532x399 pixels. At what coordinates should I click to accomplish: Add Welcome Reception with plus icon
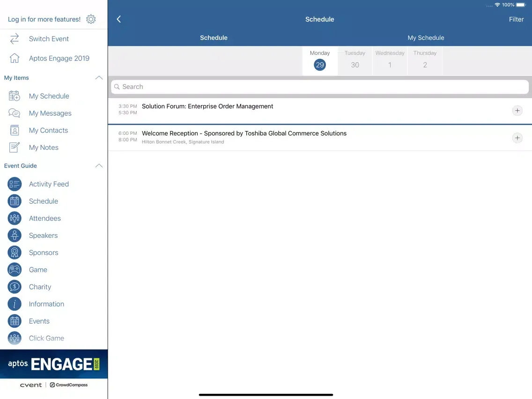coord(517,138)
